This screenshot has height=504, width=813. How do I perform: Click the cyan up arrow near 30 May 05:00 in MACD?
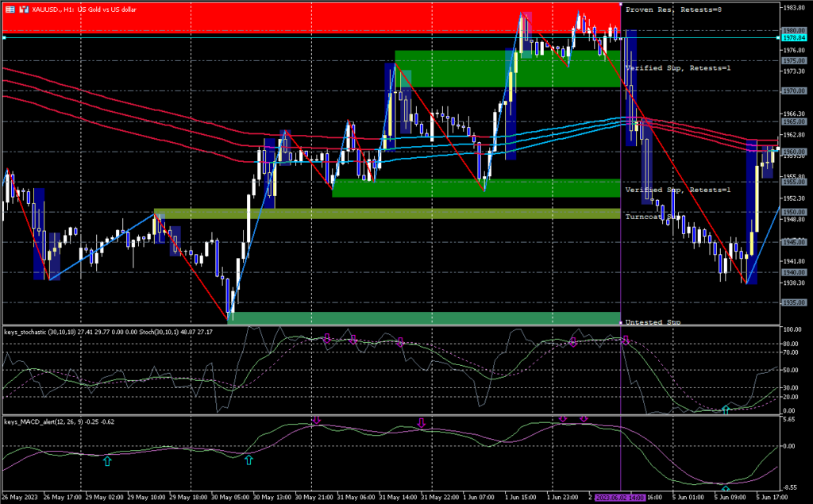coord(249,460)
